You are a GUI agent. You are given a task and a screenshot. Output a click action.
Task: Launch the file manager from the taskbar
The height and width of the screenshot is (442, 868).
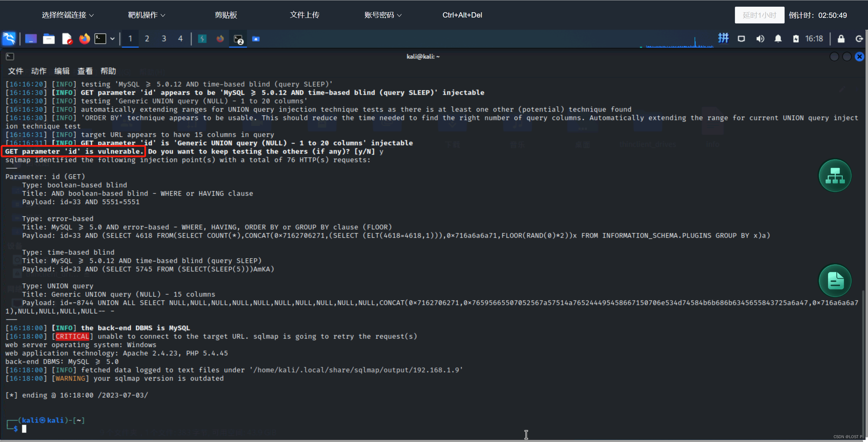tap(49, 39)
